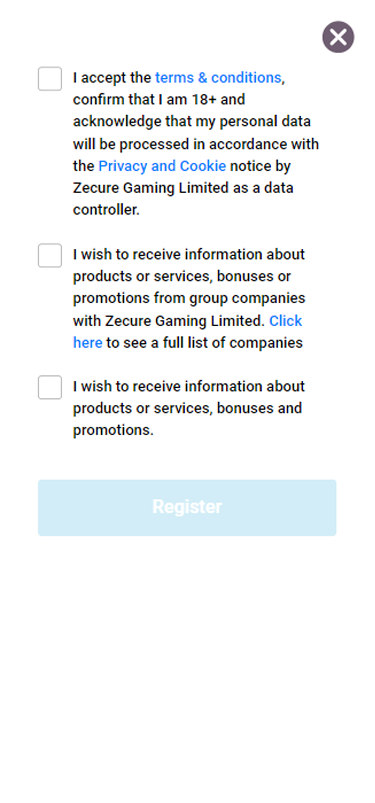The height and width of the screenshot is (803, 375).
Task: Click 'products or services, bonuses or' line
Action: pos(182,276)
